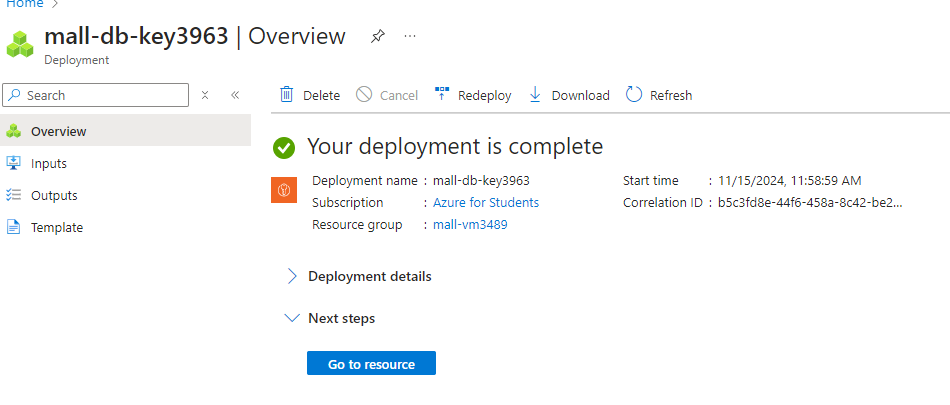Focus the sidebar Search input field

tap(96, 95)
